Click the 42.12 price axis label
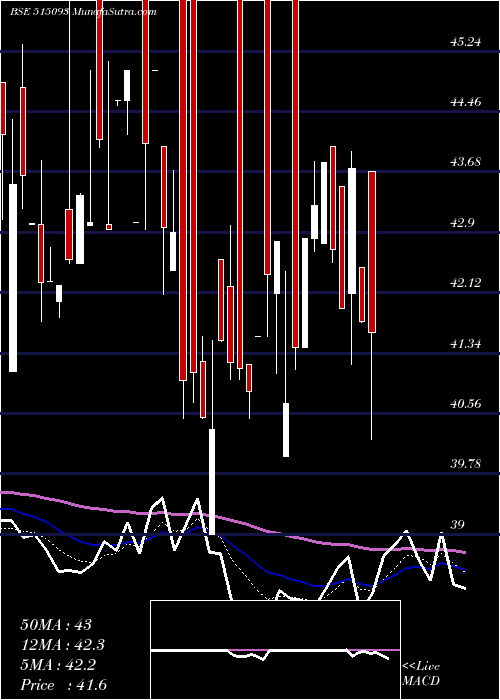500x700 pixels. 466,283
